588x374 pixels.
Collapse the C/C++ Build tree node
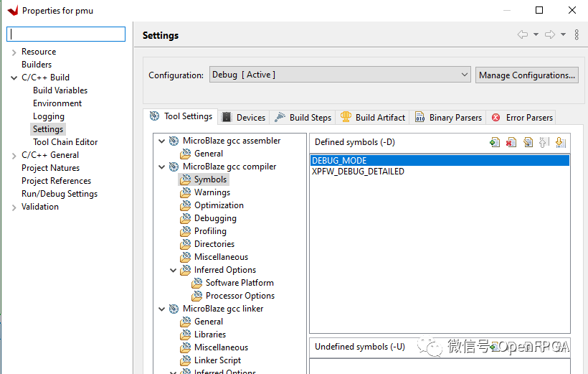click(x=14, y=78)
